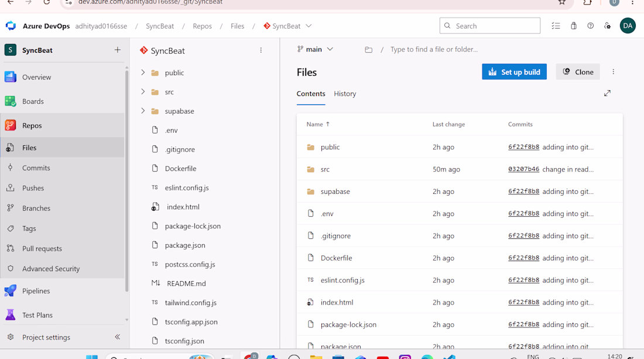The width and height of the screenshot is (644, 359).
Task: Select .env file in tree
Action: point(172,130)
